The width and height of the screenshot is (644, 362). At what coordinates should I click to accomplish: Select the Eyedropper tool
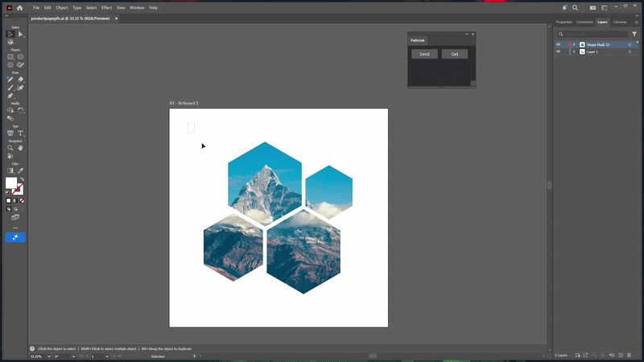[21, 171]
